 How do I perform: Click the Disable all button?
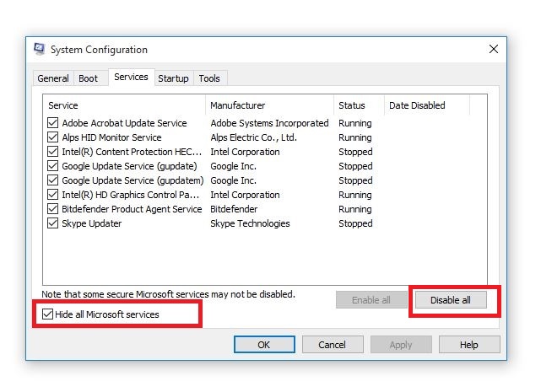(451, 300)
